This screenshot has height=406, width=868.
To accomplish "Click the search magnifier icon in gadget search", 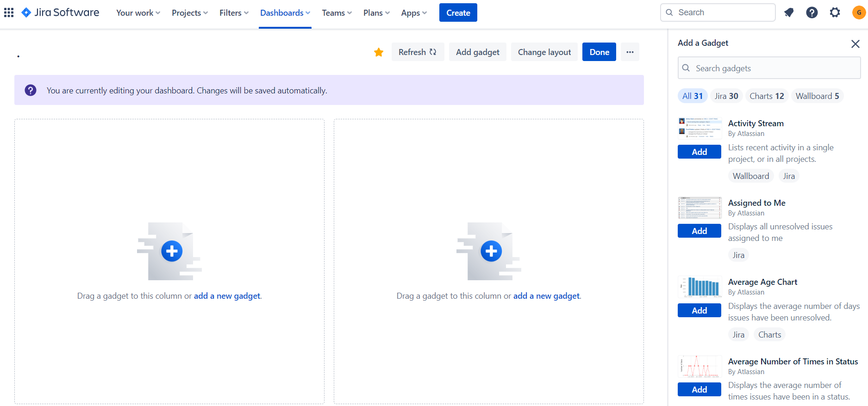I will (x=686, y=68).
